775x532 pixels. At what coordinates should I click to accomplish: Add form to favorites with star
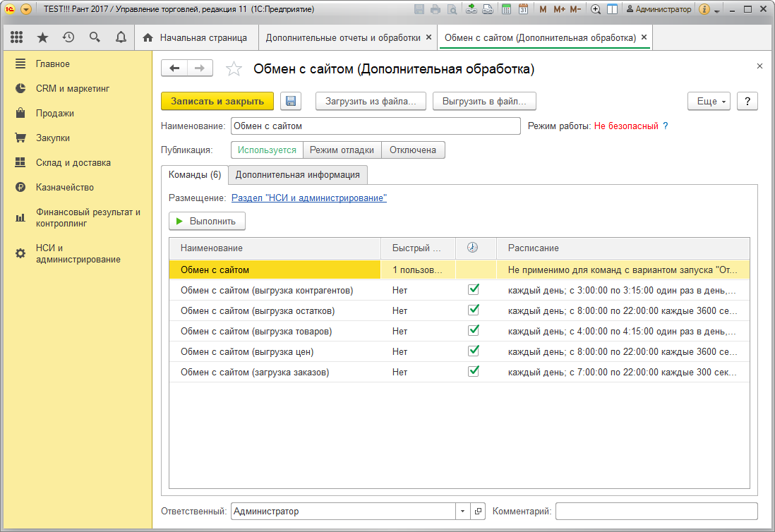click(x=234, y=68)
